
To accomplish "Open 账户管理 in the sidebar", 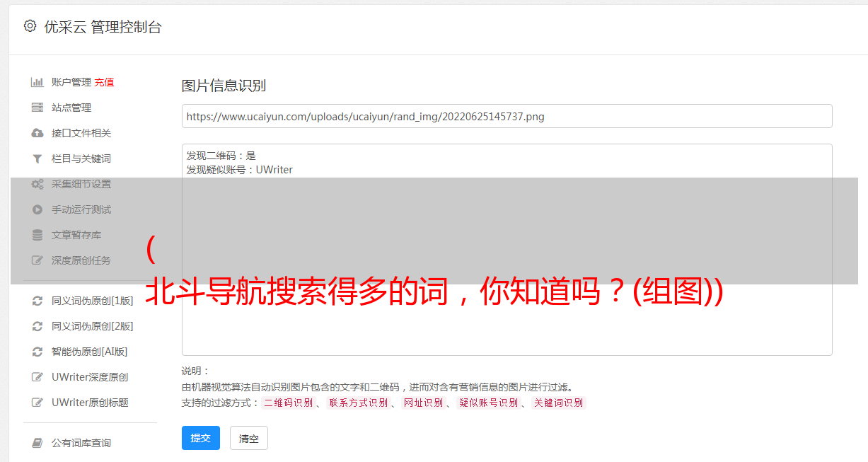I will tap(71, 82).
